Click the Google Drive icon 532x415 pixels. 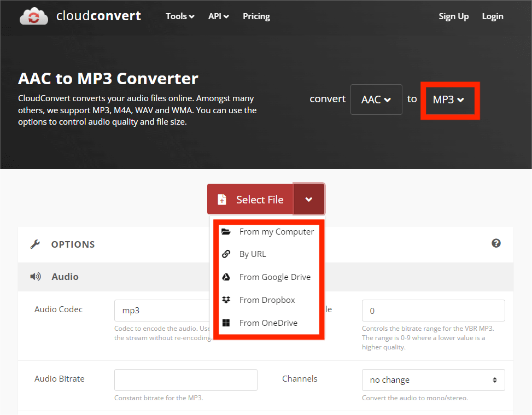(226, 277)
